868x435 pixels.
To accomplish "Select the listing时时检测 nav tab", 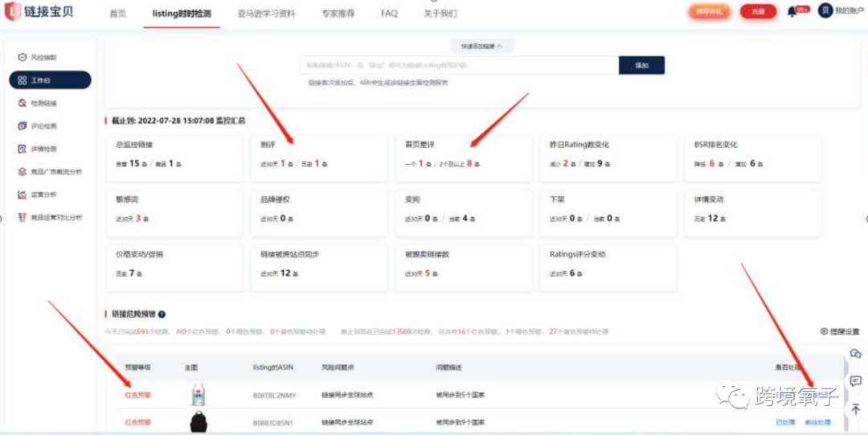I will tap(182, 14).
